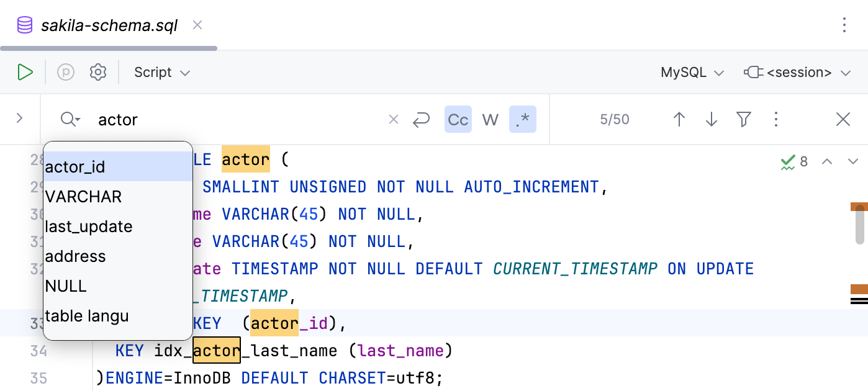Select the sakila-schema.sql editor tab
The image size is (868, 391).
coord(109,25)
